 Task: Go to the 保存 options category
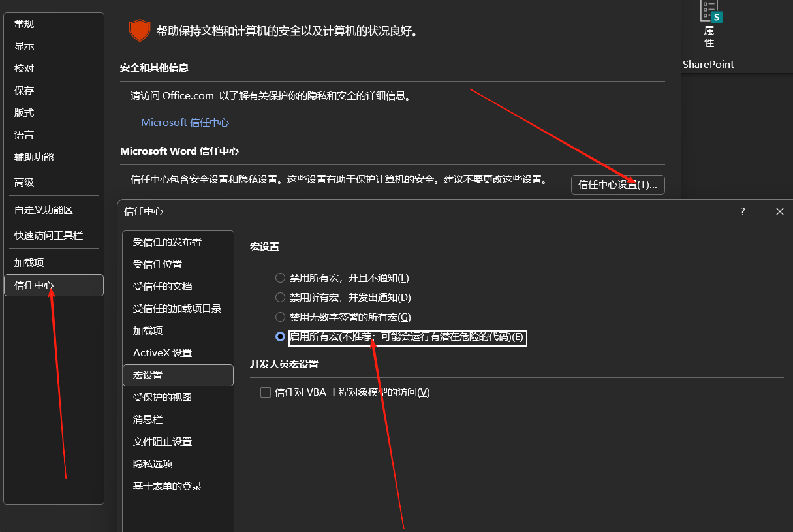(x=54, y=91)
